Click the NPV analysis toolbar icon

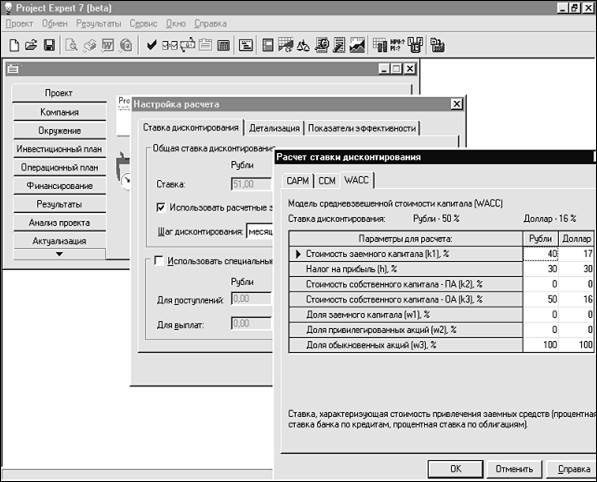pos(397,45)
